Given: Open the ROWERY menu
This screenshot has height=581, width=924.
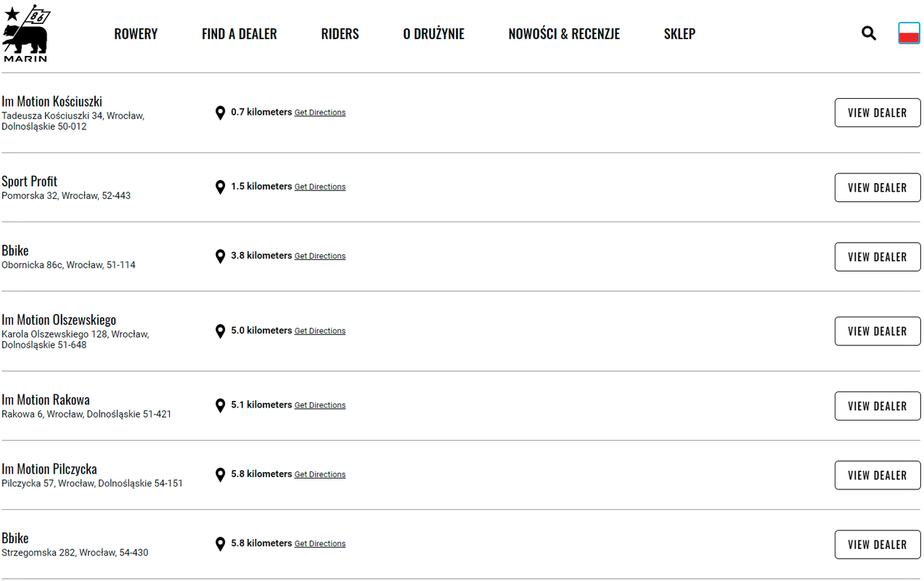Looking at the screenshot, I should [x=136, y=33].
